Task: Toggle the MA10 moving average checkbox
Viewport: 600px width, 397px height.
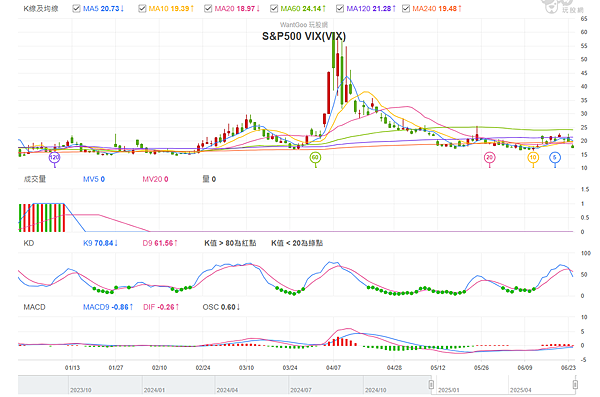Action: click(x=142, y=8)
